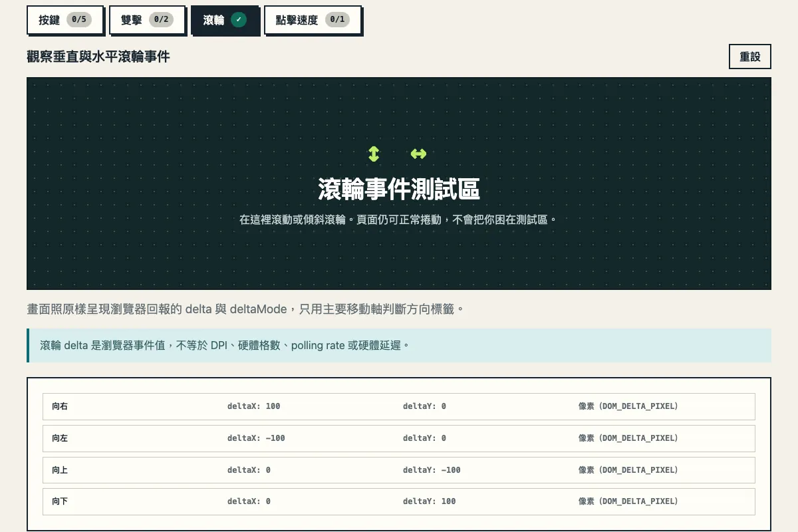Click the 觀察垂直與水平滾輪事件 heading
This screenshot has width=798, height=532.
(x=98, y=57)
